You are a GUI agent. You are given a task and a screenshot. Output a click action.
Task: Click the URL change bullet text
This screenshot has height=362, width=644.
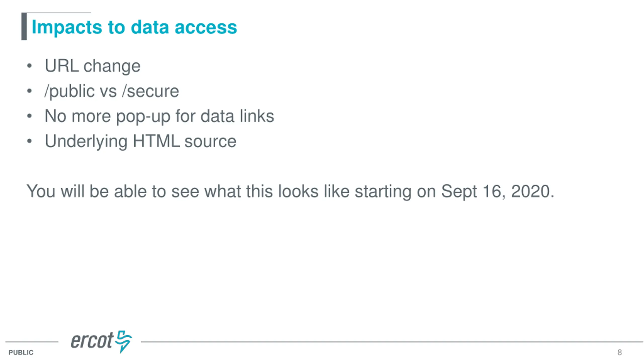pyautogui.click(x=92, y=66)
